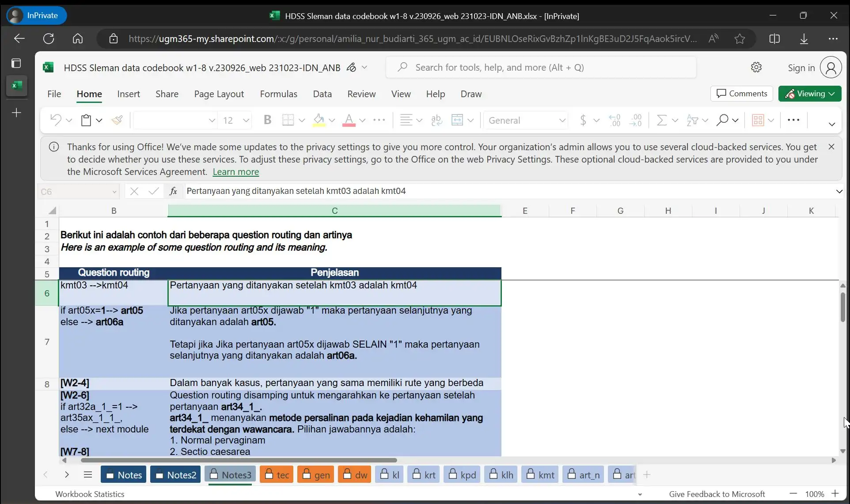Open the General number format dropdown
850x504 pixels.
[x=526, y=120]
